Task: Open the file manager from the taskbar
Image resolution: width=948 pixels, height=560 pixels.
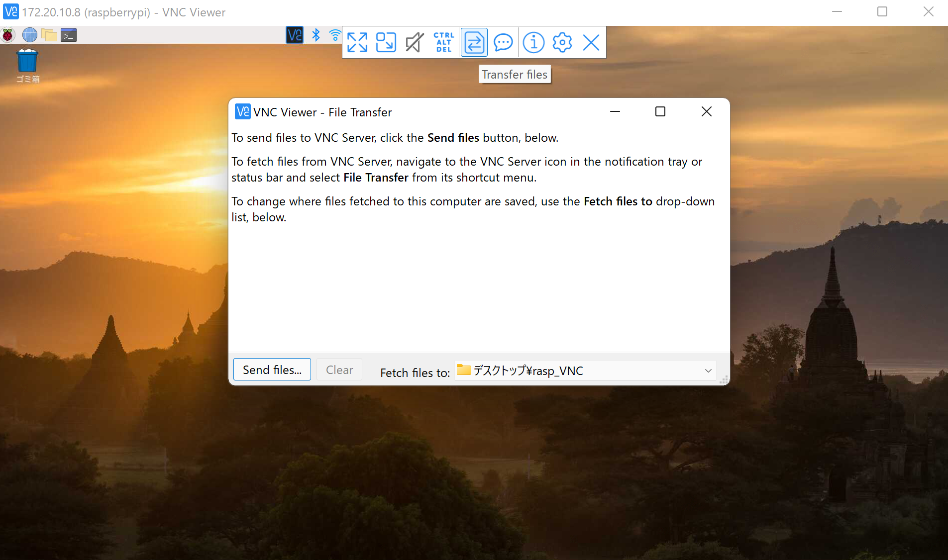Action: pyautogui.click(x=48, y=35)
